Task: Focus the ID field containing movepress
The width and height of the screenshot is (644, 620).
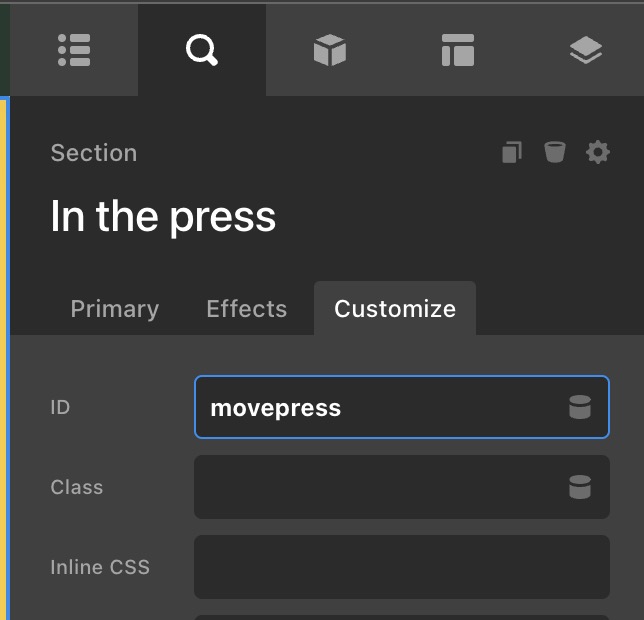Action: (380, 407)
